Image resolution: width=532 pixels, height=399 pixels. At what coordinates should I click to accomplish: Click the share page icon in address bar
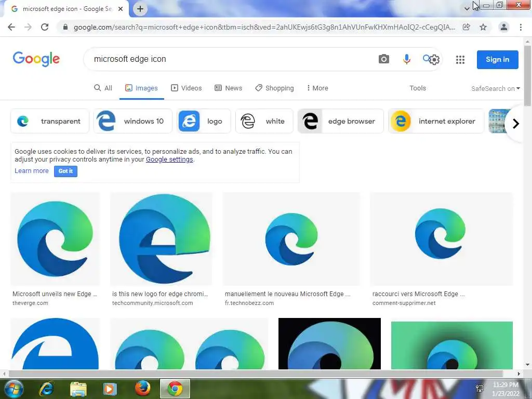pos(467,27)
